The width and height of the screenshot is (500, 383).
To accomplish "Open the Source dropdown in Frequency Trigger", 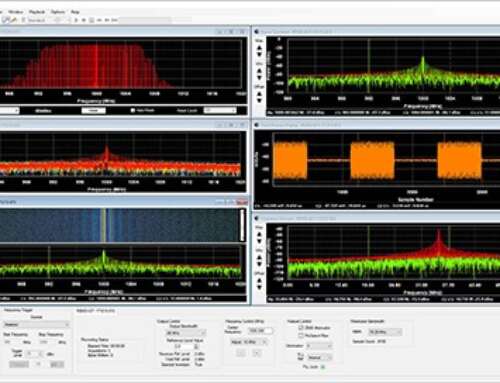I will 36,324.
